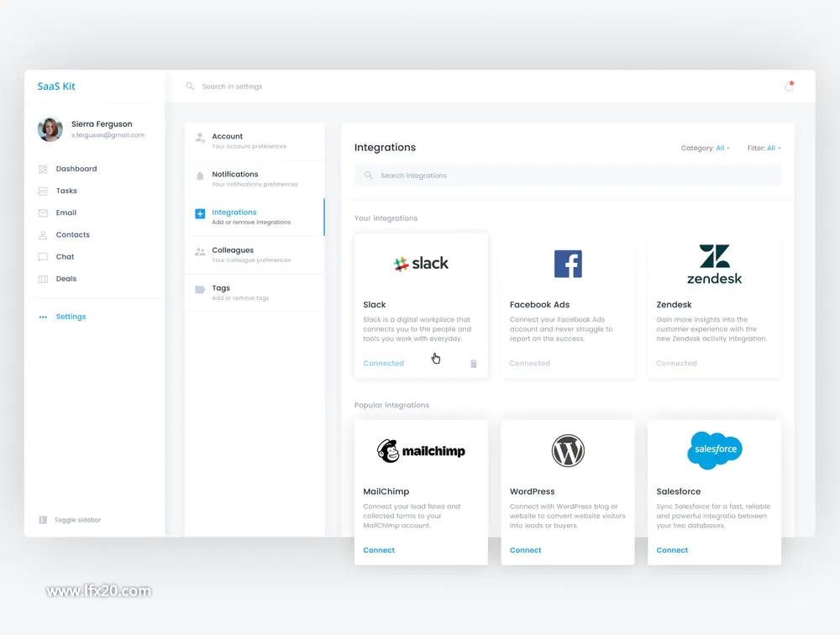Screen dimensions: 840x635
Task: Click the Notifications bell icon in settings menu
Action: point(200,176)
